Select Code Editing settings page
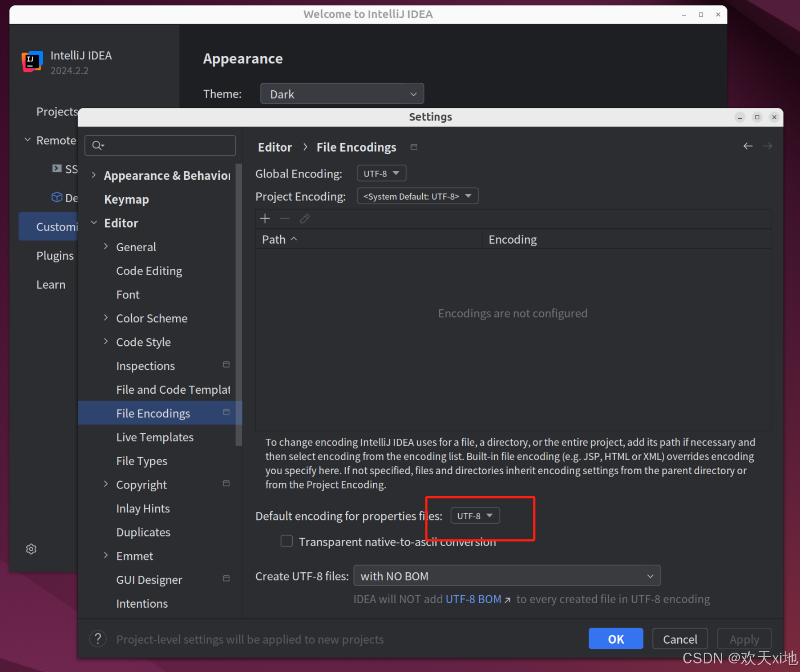This screenshot has height=672, width=800. pyautogui.click(x=149, y=271)
